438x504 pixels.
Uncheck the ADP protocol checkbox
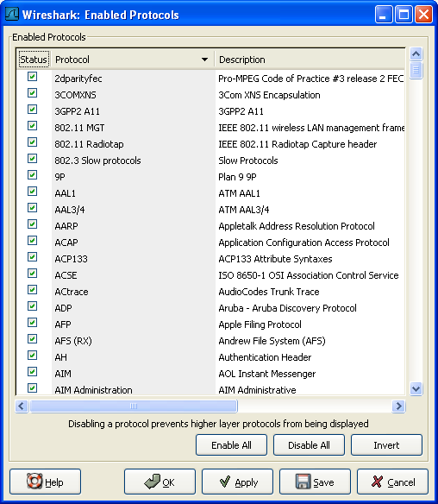[32, 306]
